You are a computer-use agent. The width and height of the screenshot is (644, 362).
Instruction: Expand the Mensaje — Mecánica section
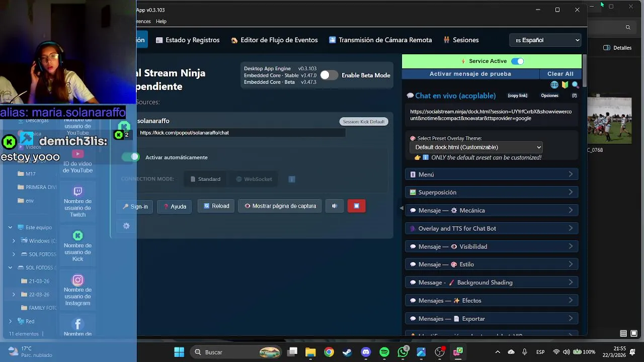pos(492,211)
